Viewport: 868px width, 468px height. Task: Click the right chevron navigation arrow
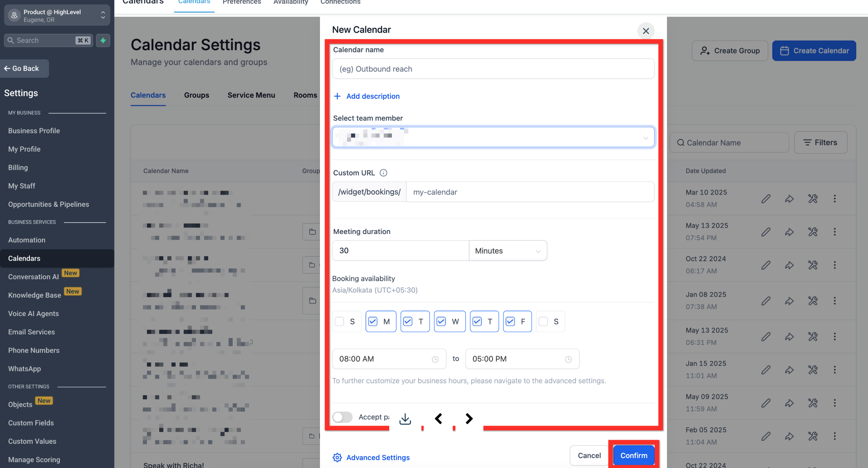pyautogui.click(x=469, y=419)
